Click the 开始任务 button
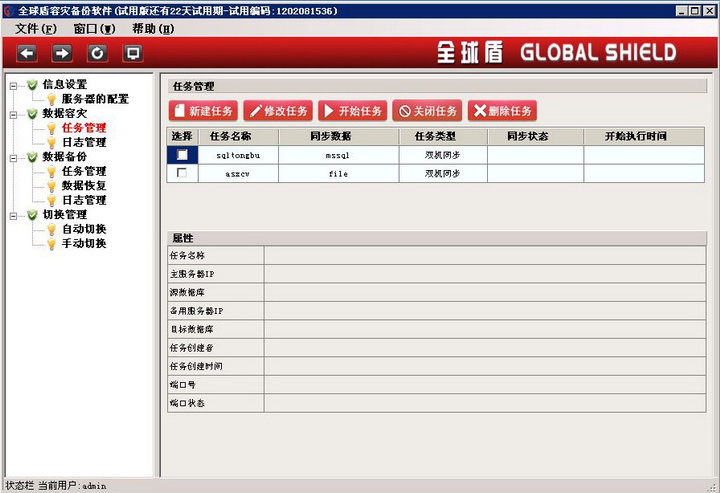720x493 pixels. [353, 111]
